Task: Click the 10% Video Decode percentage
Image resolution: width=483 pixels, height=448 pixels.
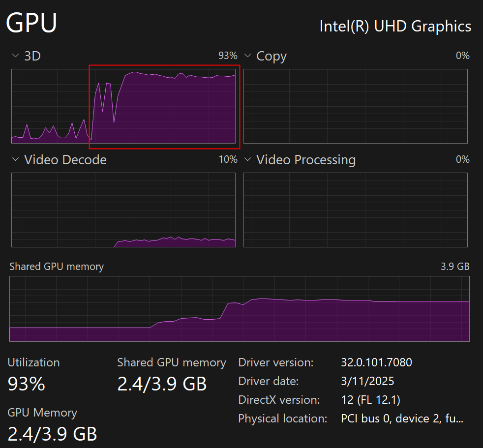Action: (228, 160)
